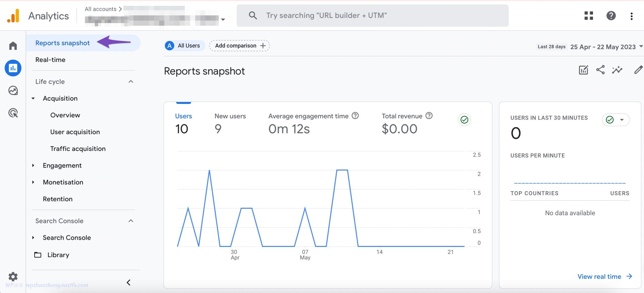
Task: Share this report using the share icon
Action: point(600,70)
